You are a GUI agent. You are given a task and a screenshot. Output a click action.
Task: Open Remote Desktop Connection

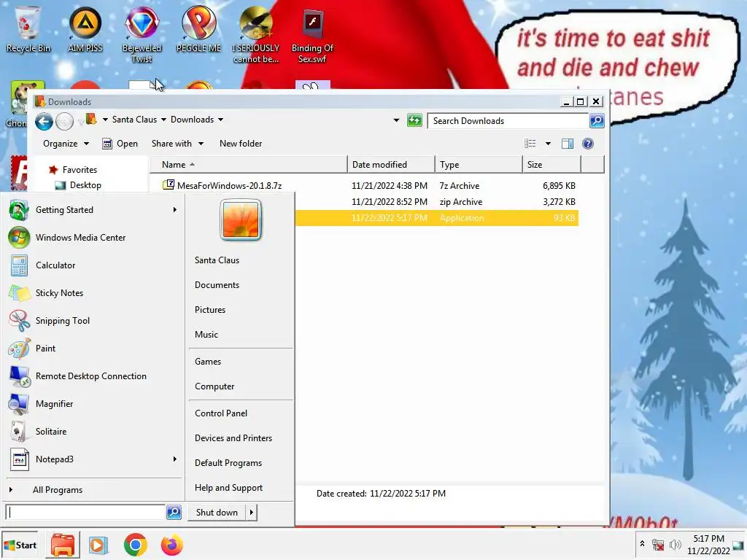94,376
